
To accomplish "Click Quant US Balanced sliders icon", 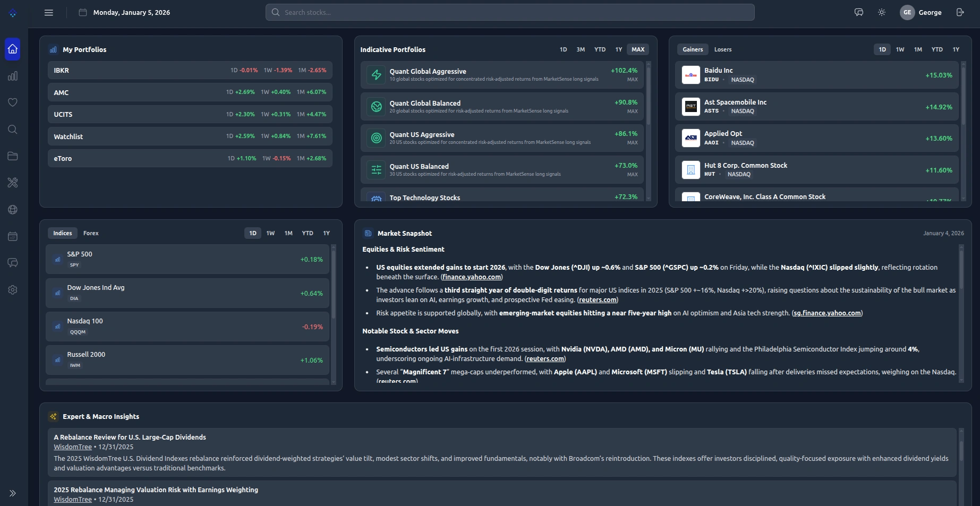I will pyautogui.click(x=377, y=170).
